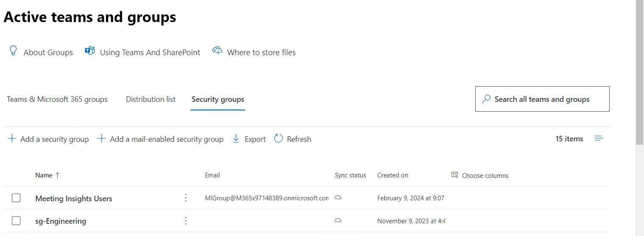The width and height of the screenshot is (644, 236).
Task: Click the About Groups lightbulb icon
Action: [13, 51]
